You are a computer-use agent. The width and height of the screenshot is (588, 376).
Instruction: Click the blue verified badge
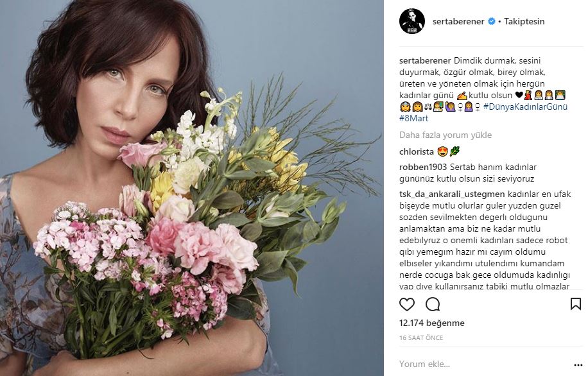pos(492,21)
